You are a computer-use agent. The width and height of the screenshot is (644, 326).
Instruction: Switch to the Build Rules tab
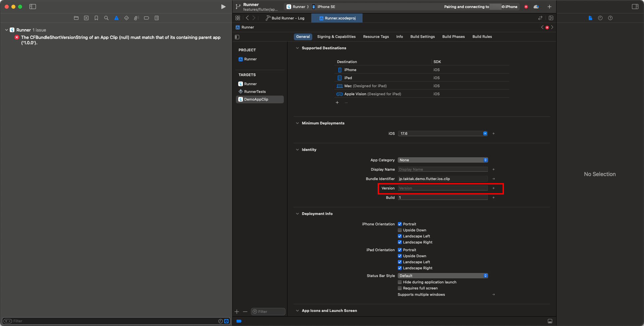(482, 37)
